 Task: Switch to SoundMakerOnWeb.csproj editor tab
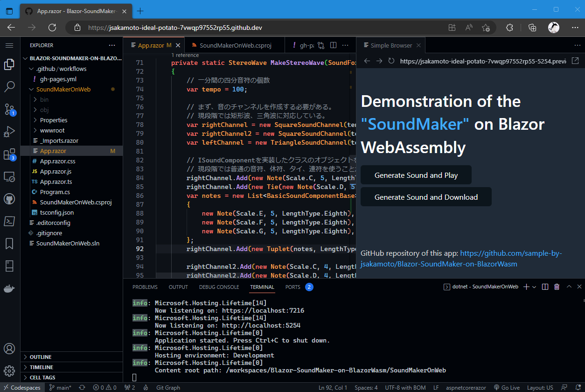[235, 46]
